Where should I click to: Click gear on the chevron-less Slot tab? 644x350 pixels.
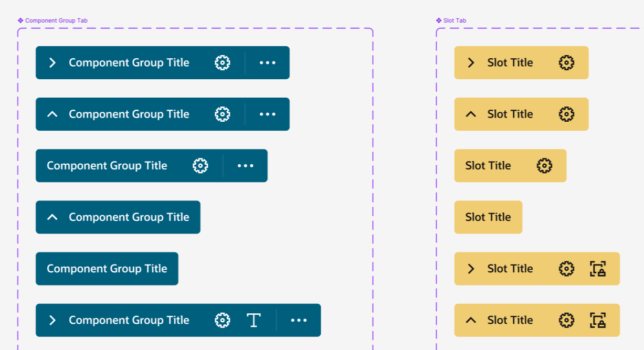(544, 165)
